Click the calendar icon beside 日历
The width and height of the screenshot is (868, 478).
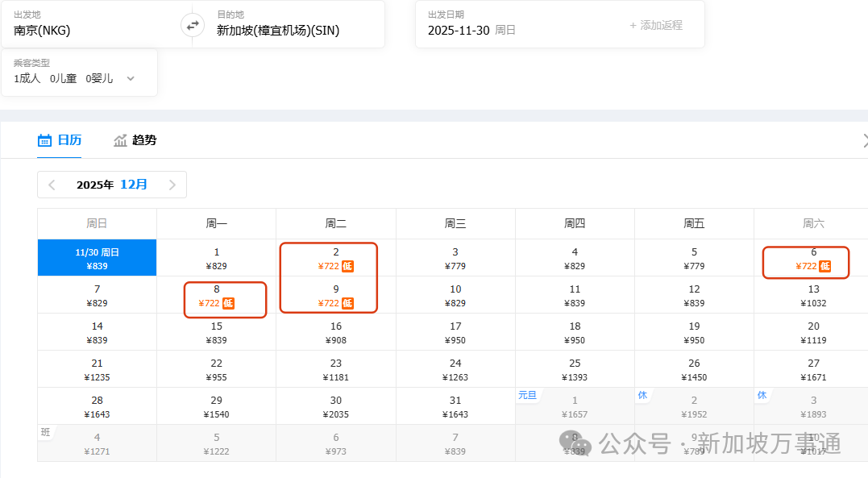(x=44, y=140)
